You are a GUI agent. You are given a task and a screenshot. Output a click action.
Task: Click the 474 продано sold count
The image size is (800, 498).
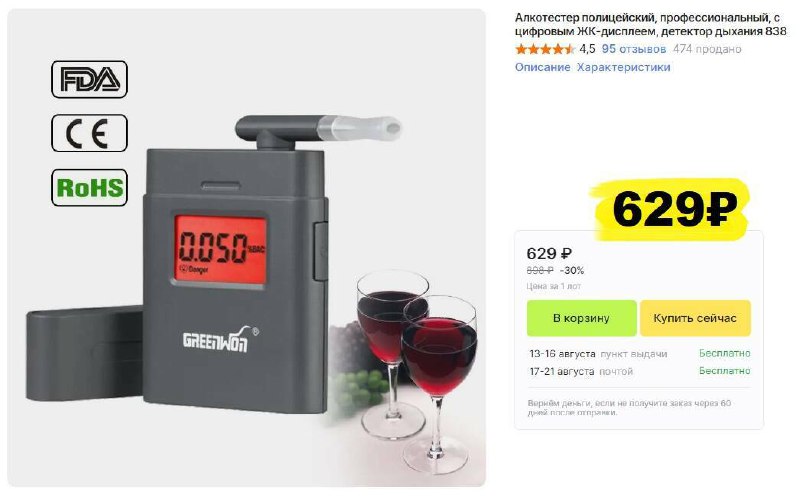707,49
